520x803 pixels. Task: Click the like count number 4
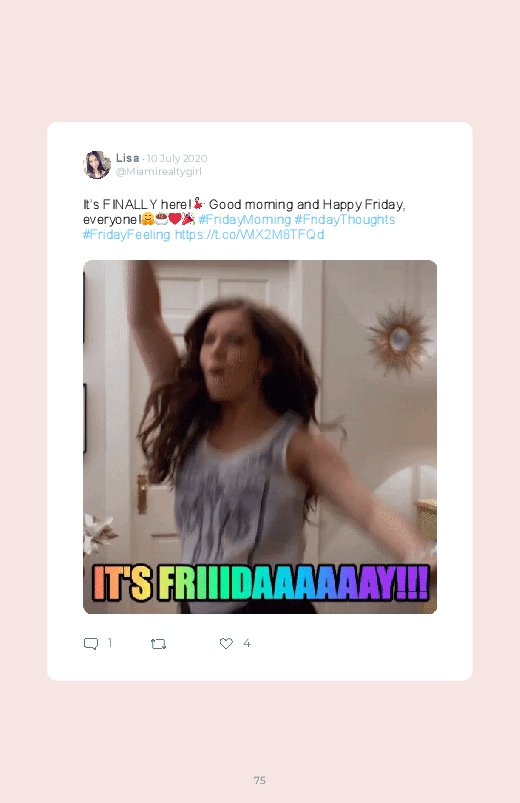coord(246,643)
